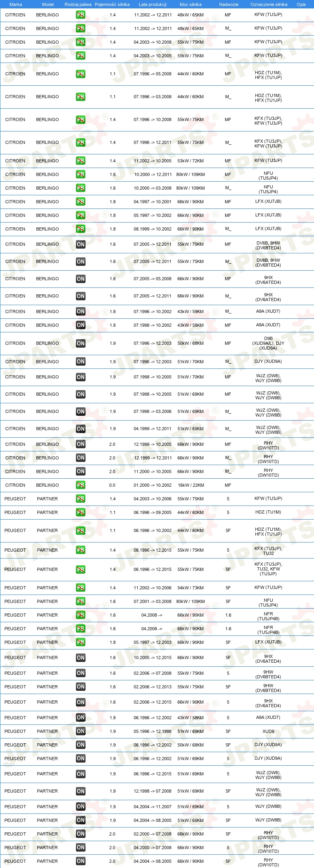The width and height of the screenshot is (314, 868).
Task: Select the 05.1997 -> 12.2003 production years cell
Action: click(153, 642)
